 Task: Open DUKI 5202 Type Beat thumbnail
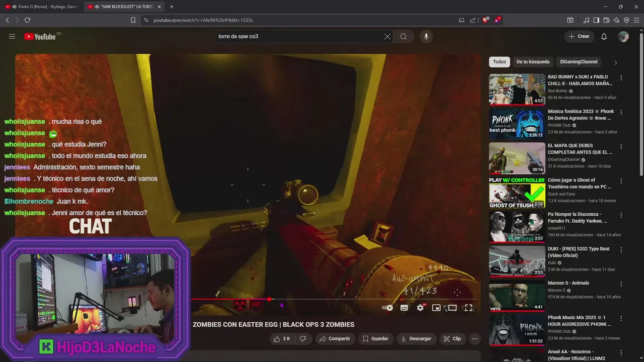[517, 260]
